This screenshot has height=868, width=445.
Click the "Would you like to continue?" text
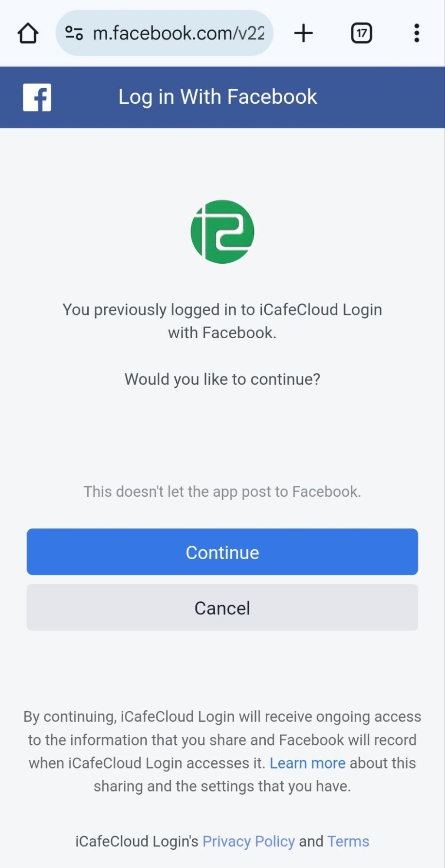pyautogui.click(x=222, y=379)
